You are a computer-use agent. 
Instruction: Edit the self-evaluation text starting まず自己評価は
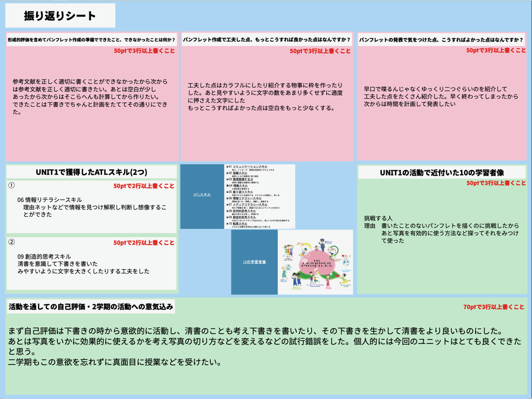tap(265, 346)
